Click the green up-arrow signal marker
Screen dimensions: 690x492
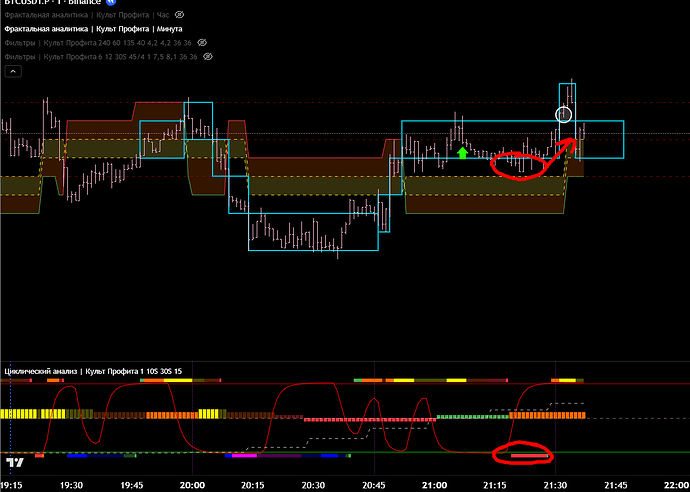click(462, 152)
